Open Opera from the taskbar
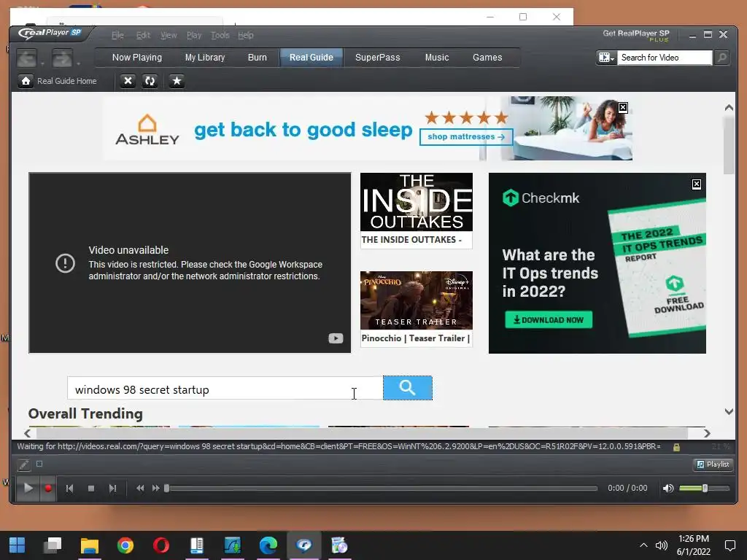The width and height of the screenshot is (747, 560). coord(161,545)
